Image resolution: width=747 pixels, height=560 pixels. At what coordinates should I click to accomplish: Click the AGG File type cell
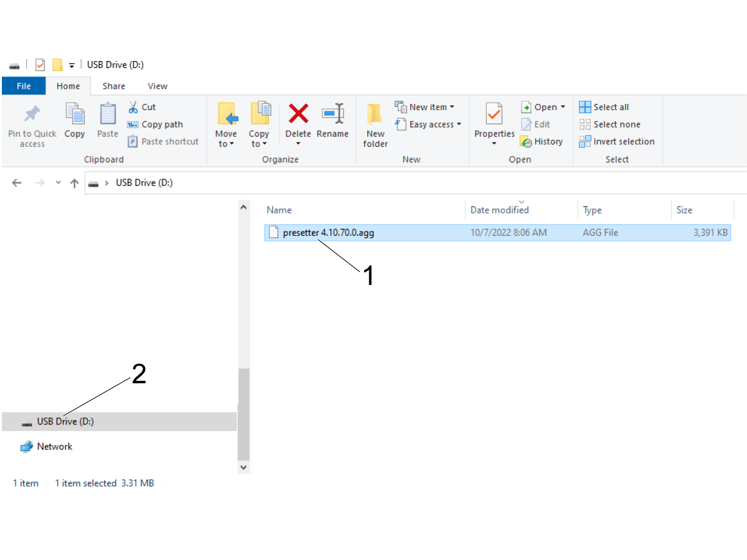tap(600, 233)
